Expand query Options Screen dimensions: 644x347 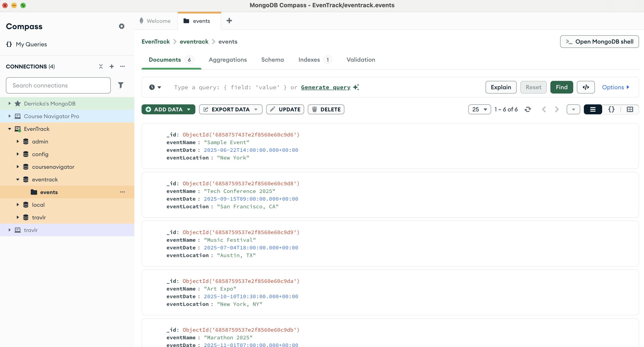point(615,87)
